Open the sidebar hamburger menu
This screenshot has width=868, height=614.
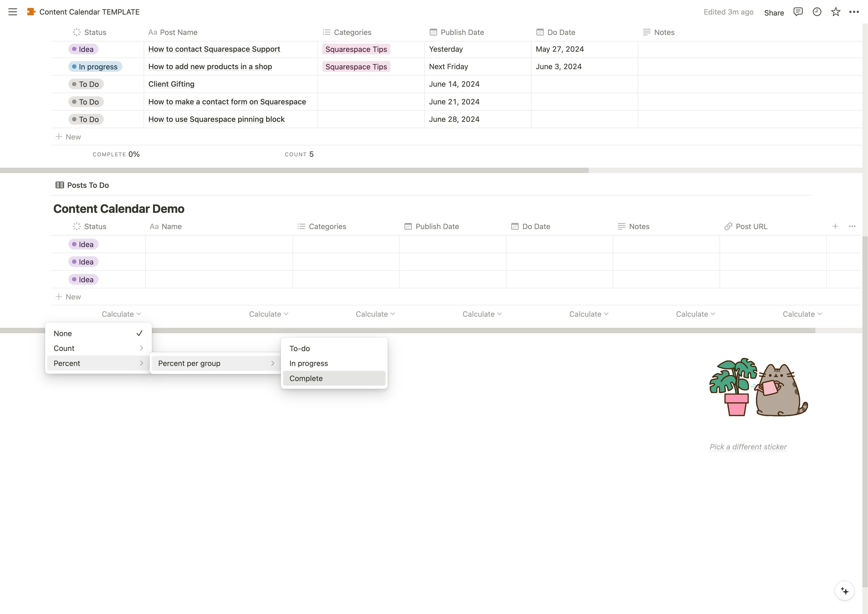[12, 12]
